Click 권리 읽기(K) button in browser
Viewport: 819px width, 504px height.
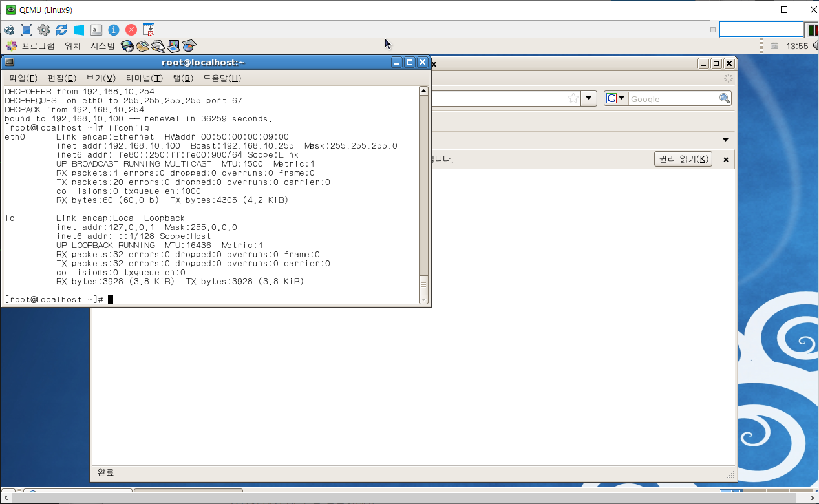pos(683,159)
